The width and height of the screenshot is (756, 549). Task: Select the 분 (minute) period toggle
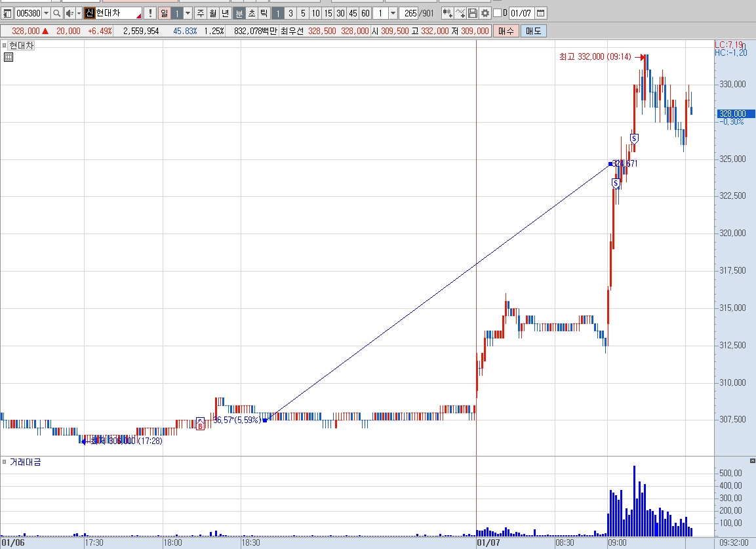point(239,13)
